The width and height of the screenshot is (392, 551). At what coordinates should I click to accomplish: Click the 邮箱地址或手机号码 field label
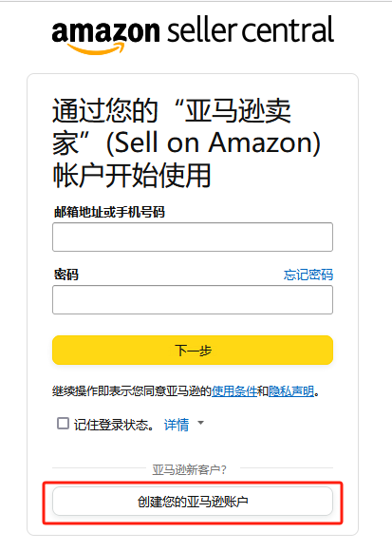click(109, 212)
